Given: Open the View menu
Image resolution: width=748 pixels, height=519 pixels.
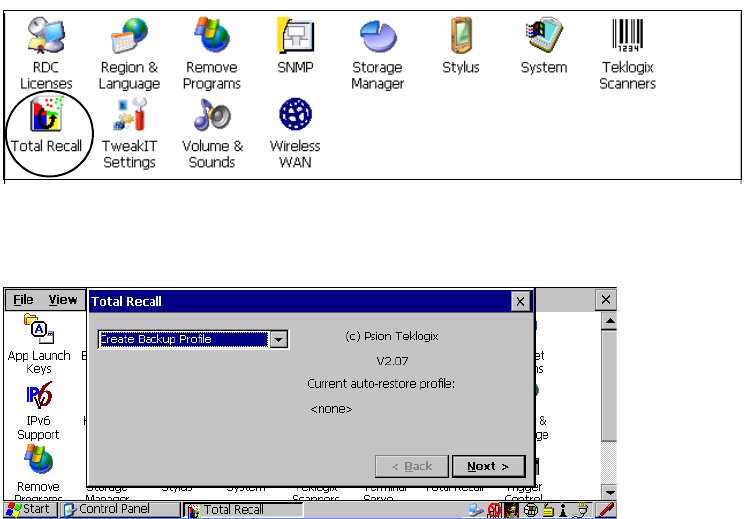Looking at the screenshot, I should (62, 300).
